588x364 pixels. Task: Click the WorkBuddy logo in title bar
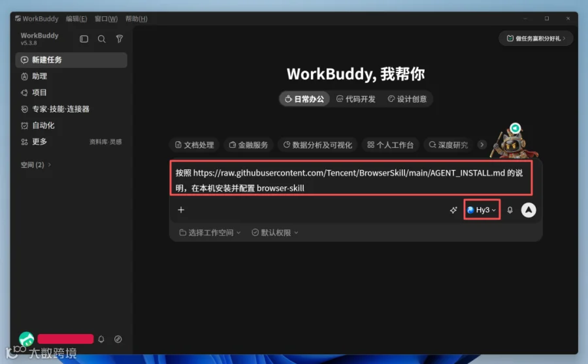coord(18,18)
